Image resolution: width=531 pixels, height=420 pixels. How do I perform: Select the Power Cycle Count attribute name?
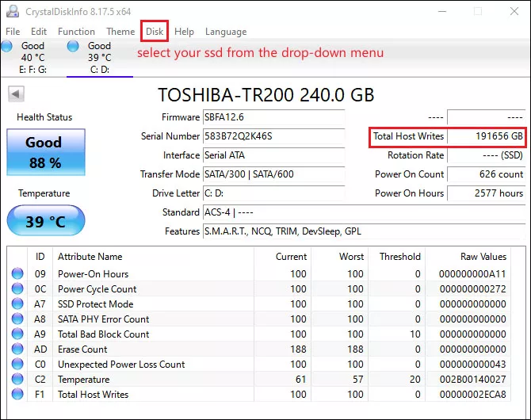97,289
